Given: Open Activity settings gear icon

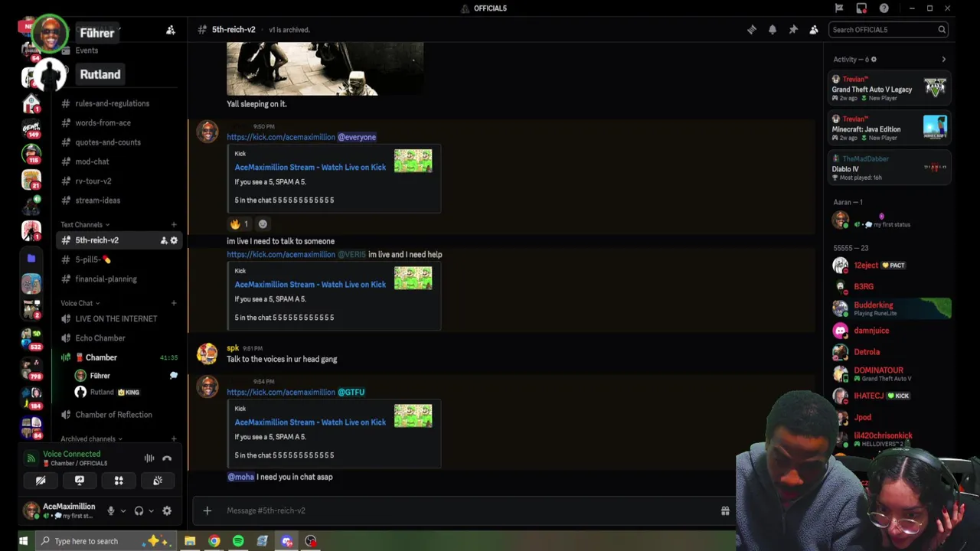Looking at the screenshot, I should pos(874,59).
